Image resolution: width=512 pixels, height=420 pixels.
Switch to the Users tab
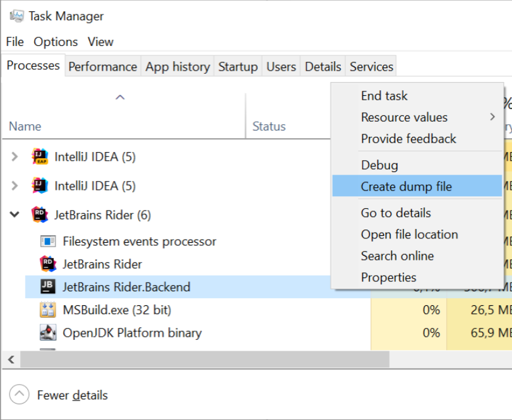point(281,66)
